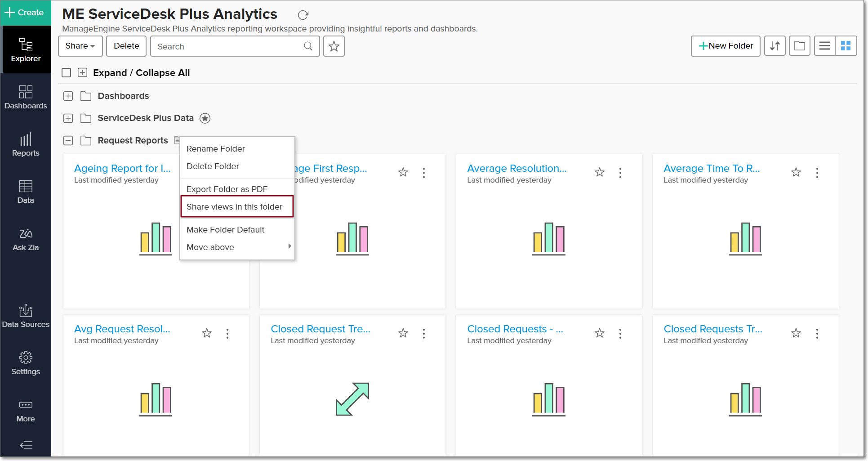Toggle the Expand / Collapse All checkbox

tap(67, 73)
